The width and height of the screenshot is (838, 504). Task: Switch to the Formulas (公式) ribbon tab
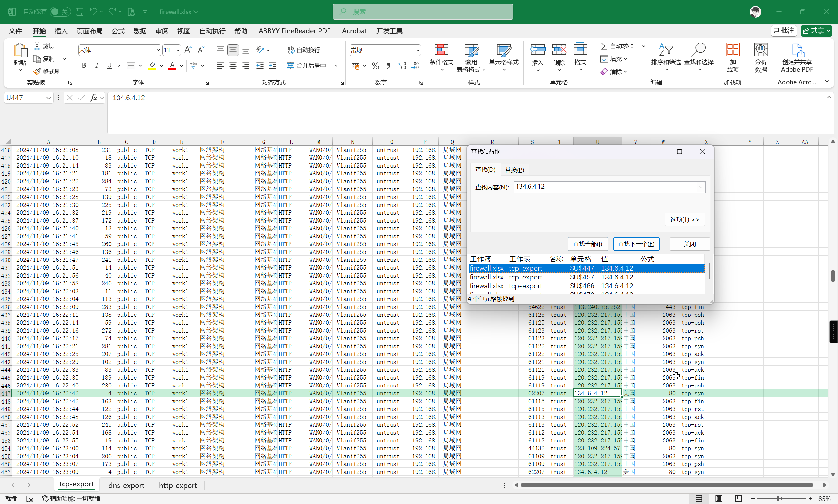tap(118, 31)
